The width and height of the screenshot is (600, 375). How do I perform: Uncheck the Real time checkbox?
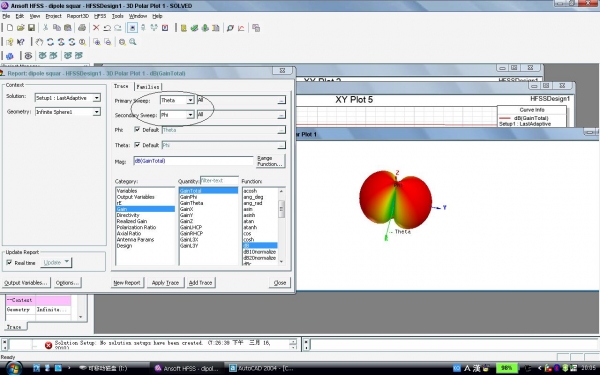9,262
